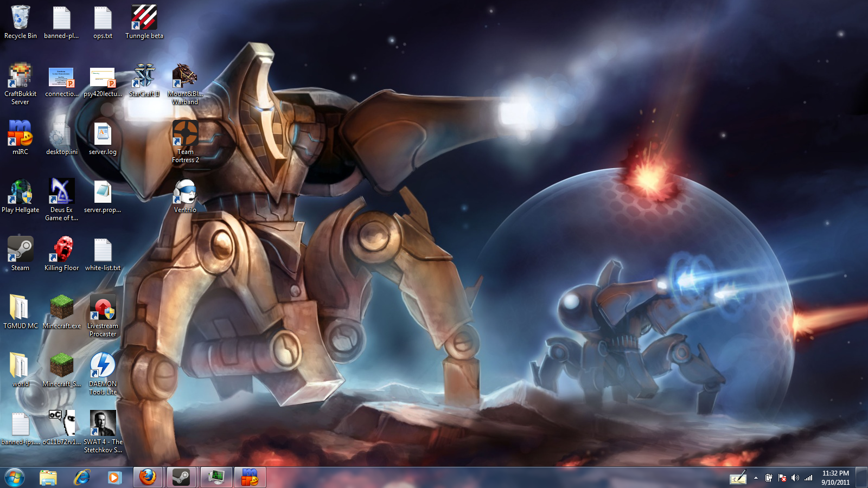Show hidden system tray icons
This screenshot has width=868, height=488.
click(x=756, y=478)
